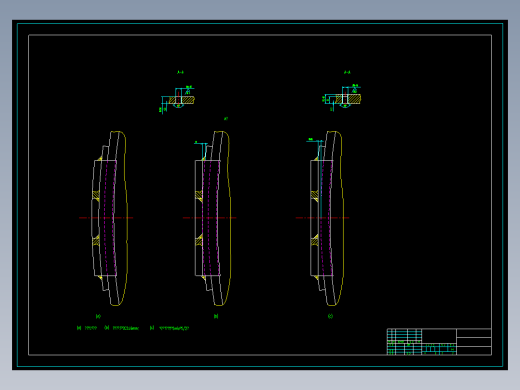The height and width of the screenshot is (390, 520).
Task: Click the green legend text line at bottom
Action: [x=133, y=328]
